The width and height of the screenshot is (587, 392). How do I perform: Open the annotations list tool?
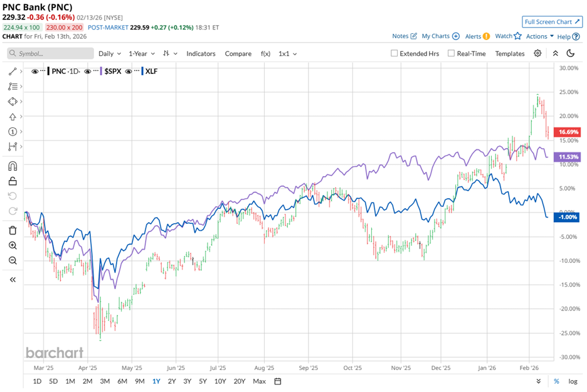click(13, 87)
